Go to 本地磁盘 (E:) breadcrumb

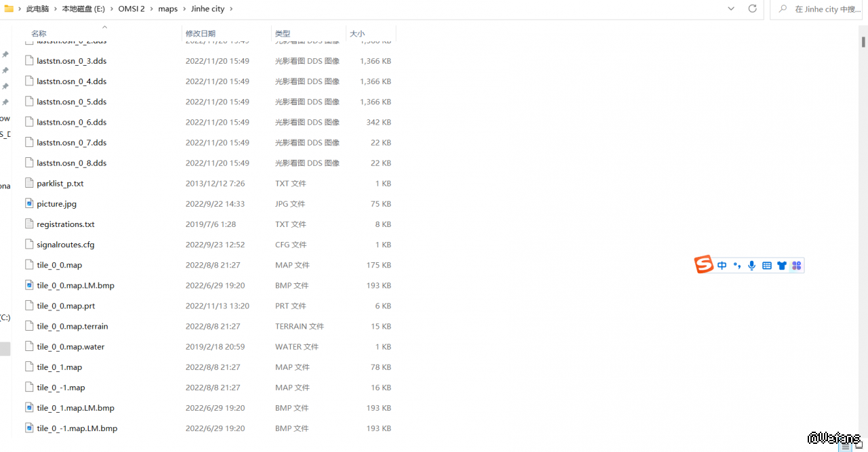click(x=83, y=9)
